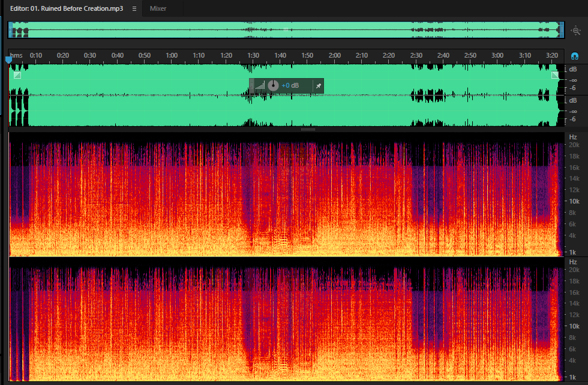The width and height of the screenshot is (588, 385).
Task: Click the 1:20 mark on the time ruler
Action: click(x=226, y=55)
